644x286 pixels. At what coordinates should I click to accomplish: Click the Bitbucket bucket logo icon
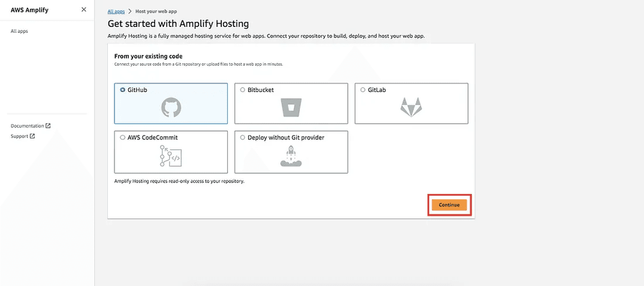click(x=291, y=109)
